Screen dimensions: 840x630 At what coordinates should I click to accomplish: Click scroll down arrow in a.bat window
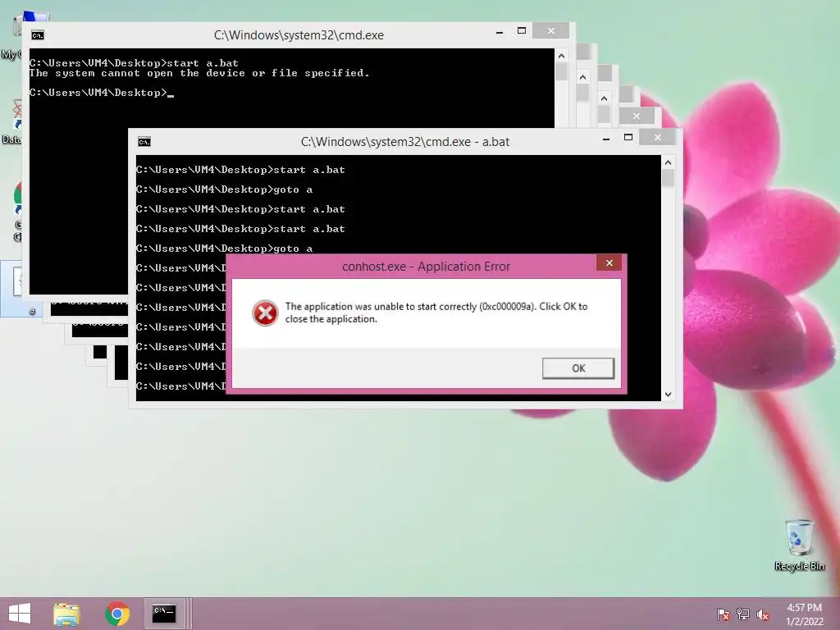668,395
